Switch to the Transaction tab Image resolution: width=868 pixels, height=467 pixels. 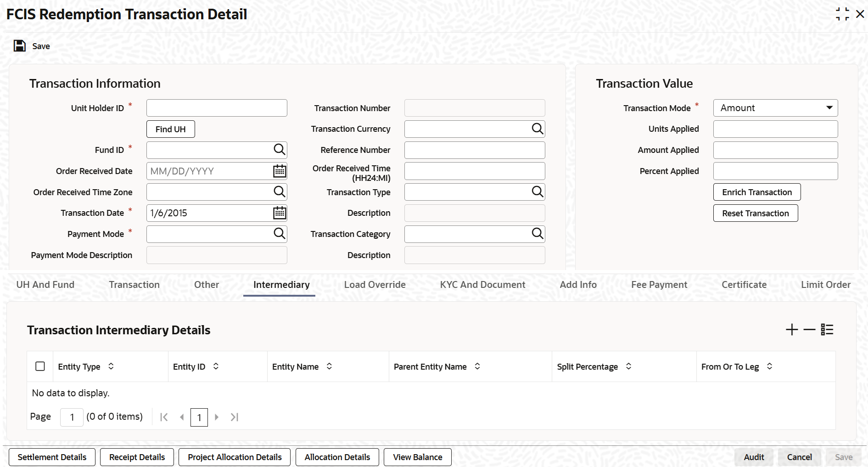tap(134, 285)
